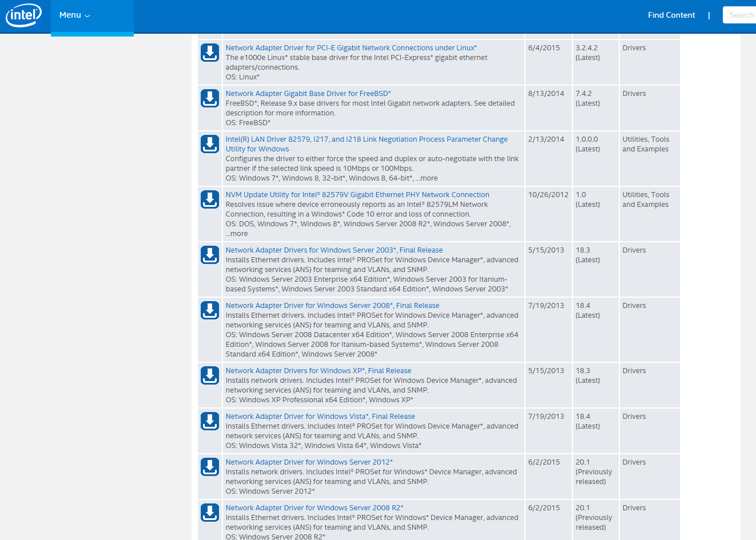Download icon for LAN Driver 82579 utility
This screenshot has height=540, width=756.
(210, 144)
